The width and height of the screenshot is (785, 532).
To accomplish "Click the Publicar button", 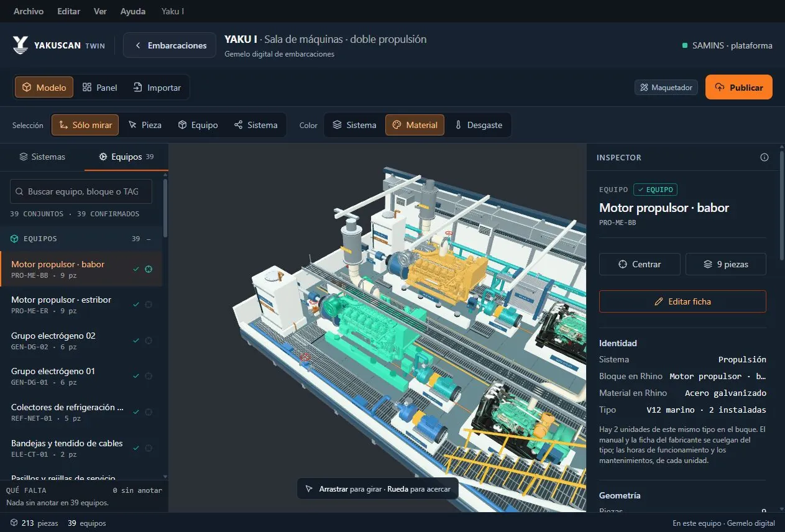I will (739, 88).
